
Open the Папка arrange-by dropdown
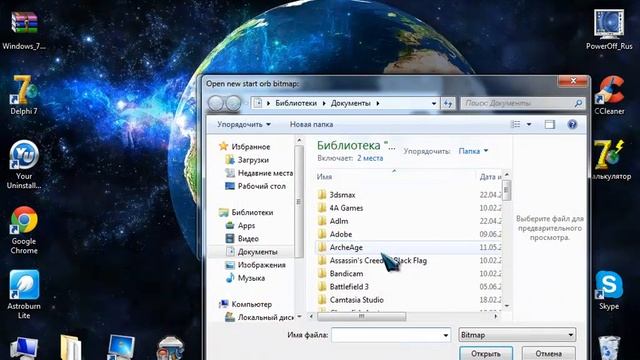[x=473, y=151]
